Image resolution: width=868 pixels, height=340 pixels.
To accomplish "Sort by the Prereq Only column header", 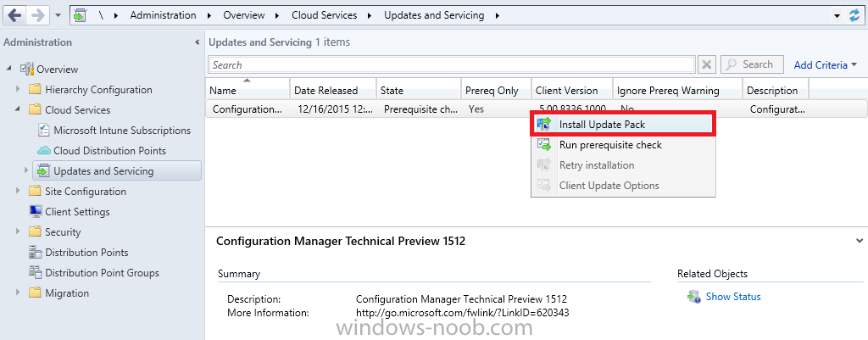I will pyautogui.click(x=496, y=89).
